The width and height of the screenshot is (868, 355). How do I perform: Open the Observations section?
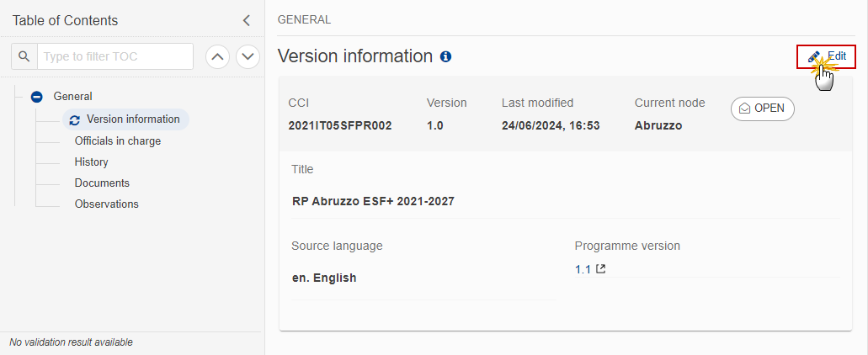[x=107, y=204]
